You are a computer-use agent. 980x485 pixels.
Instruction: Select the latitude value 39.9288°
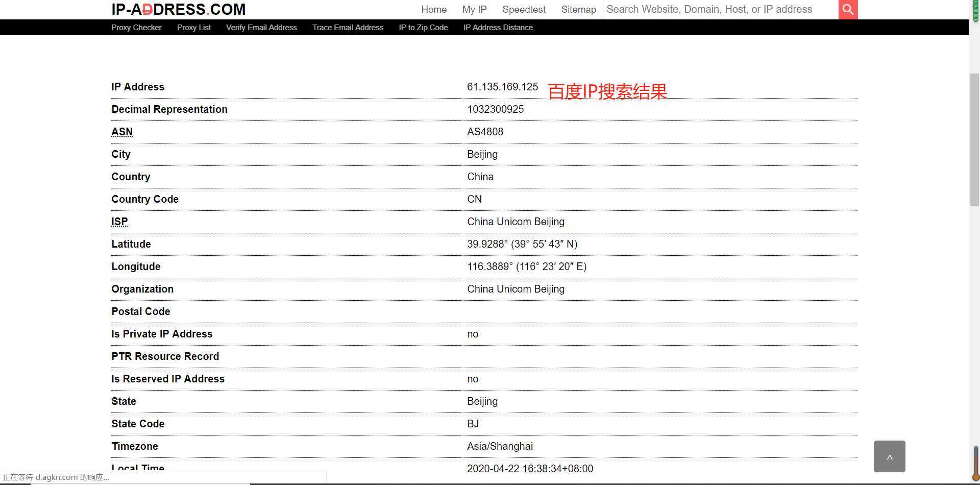(487, 244)
